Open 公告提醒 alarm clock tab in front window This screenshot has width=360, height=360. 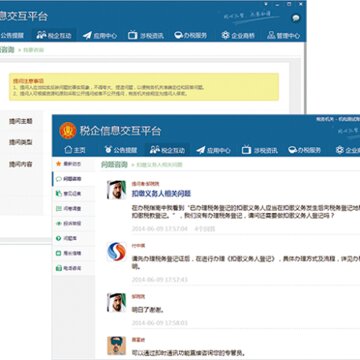coord(120,150)
